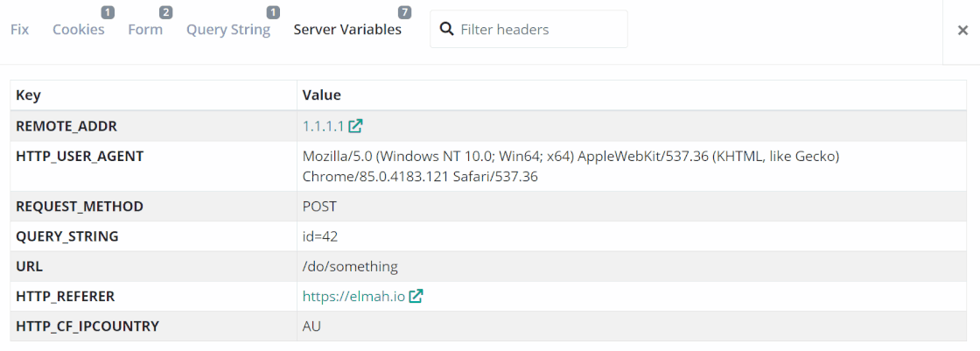Select the URL key cell
This screenshot has height=351, width=980.
[154, 267]
